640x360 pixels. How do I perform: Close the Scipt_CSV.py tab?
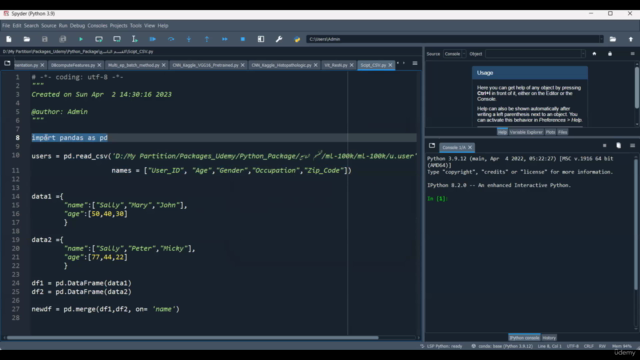click(x=390, y=65)
